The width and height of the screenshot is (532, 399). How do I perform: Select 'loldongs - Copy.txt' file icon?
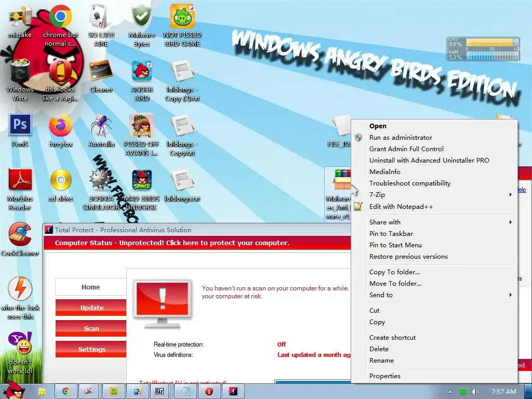coord(182,135)
